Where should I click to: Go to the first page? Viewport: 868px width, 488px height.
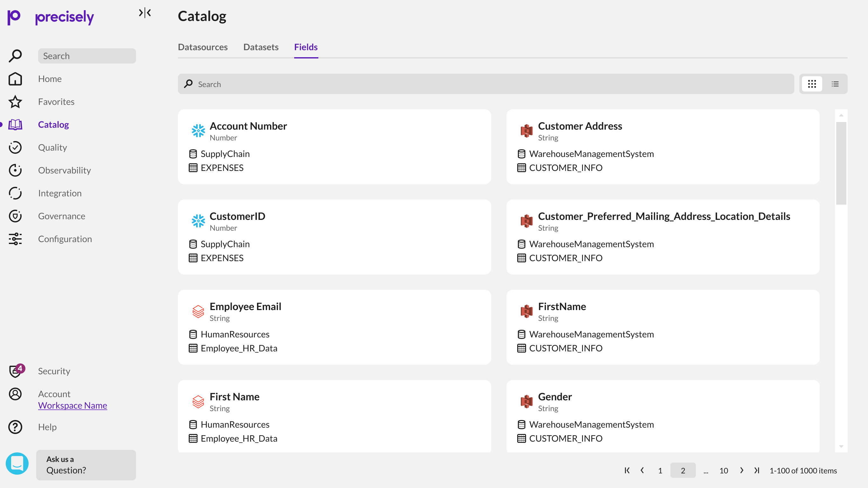click(x=627, y=471)
